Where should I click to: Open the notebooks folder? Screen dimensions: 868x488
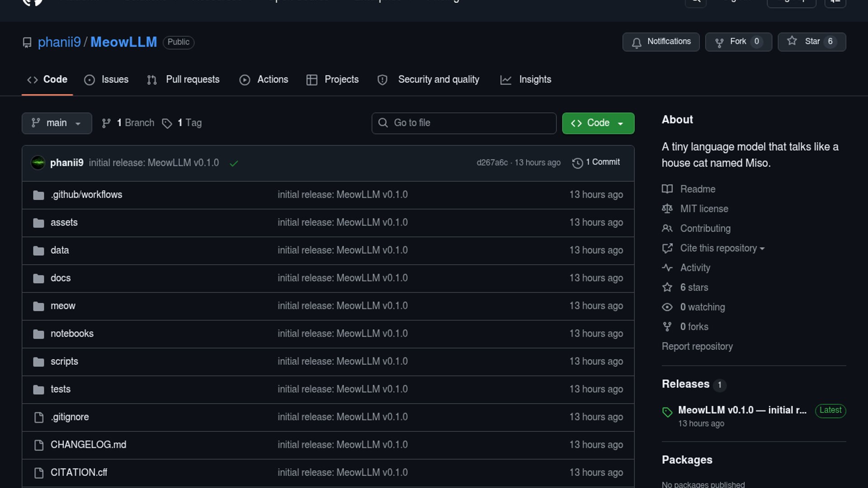72,333
